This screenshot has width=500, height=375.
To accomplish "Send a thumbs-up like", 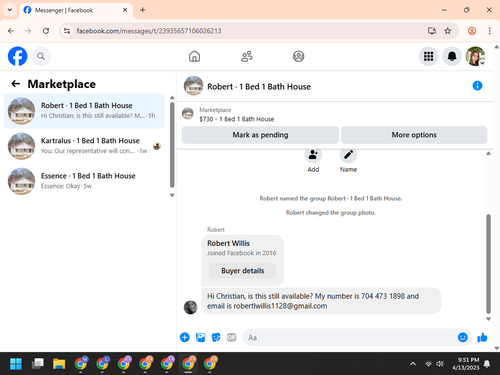I will [x=482, y=337].
